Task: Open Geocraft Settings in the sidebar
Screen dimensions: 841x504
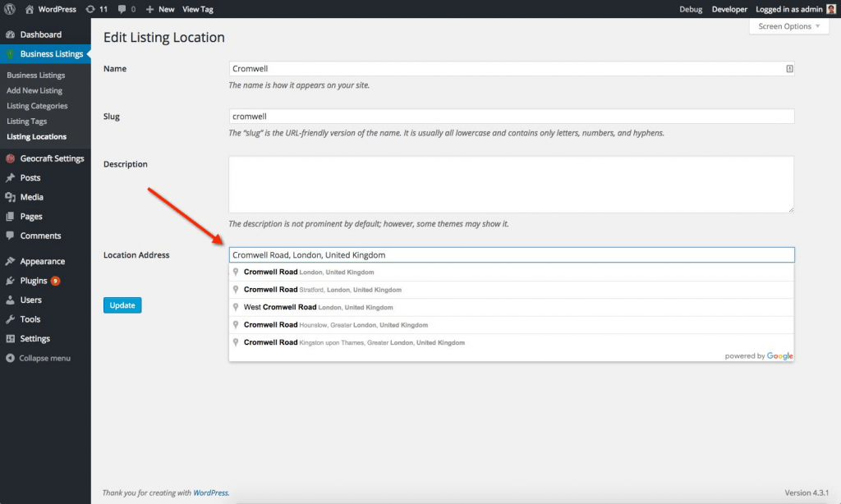Action: click(52, 158)
